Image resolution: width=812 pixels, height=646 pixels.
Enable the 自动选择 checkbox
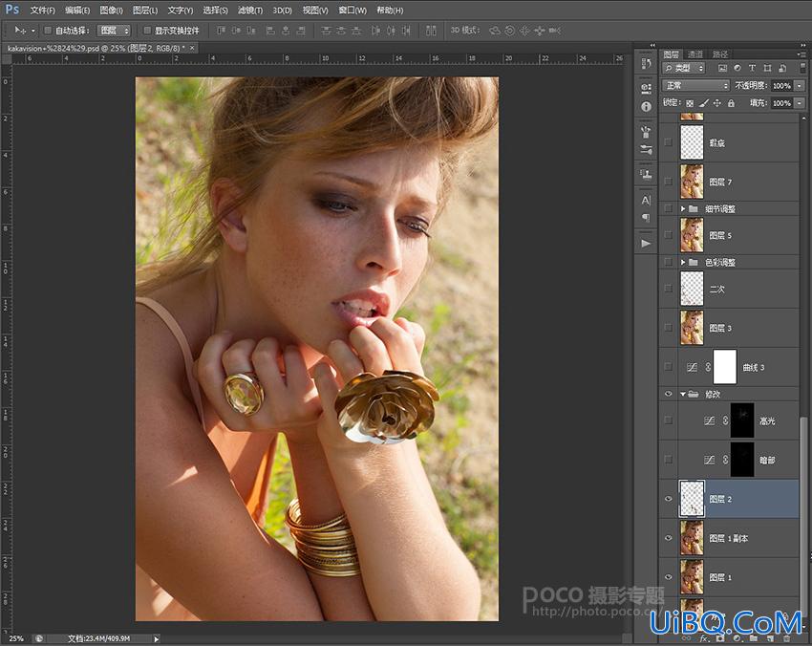(48, 31)
